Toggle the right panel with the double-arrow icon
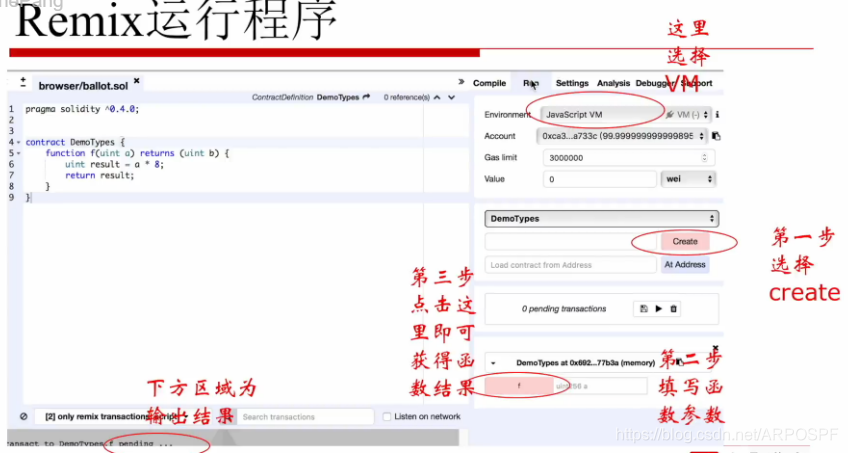 tap(461, 82)
